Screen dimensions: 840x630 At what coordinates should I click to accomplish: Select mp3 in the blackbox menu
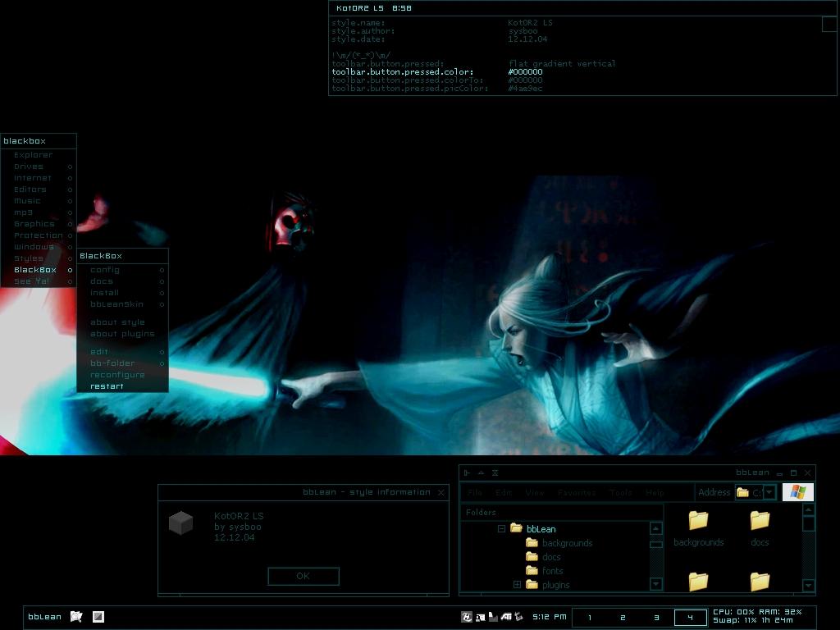click(x=39, y=212)
